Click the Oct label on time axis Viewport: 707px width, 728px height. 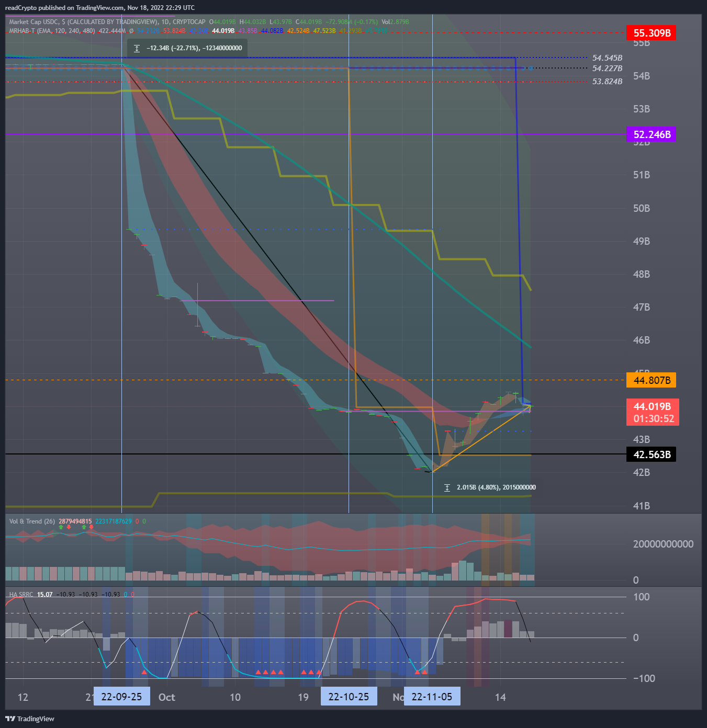click(x=167, y=697)
